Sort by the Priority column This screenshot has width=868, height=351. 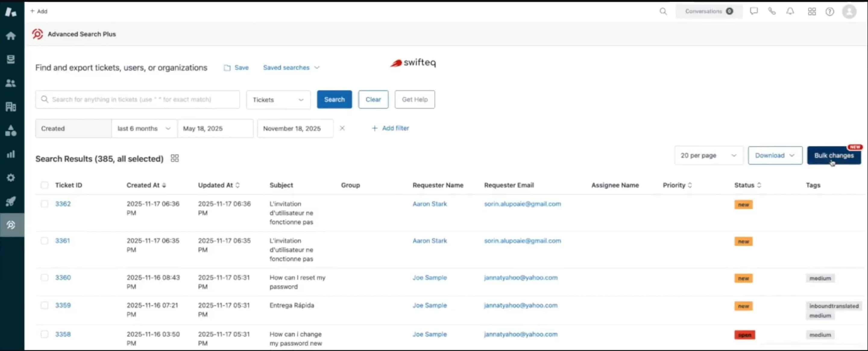[677, 185]
